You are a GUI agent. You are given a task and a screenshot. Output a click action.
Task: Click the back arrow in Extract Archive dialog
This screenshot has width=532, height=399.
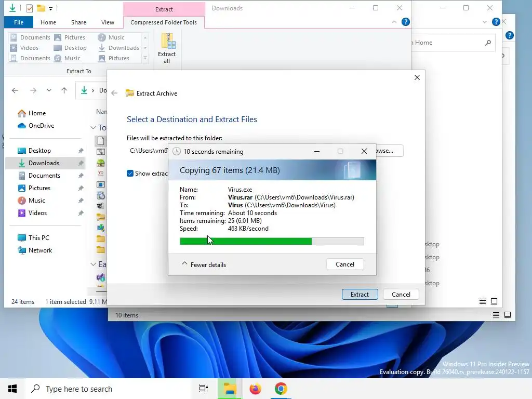pyautogui.click(x=114, y=94)
